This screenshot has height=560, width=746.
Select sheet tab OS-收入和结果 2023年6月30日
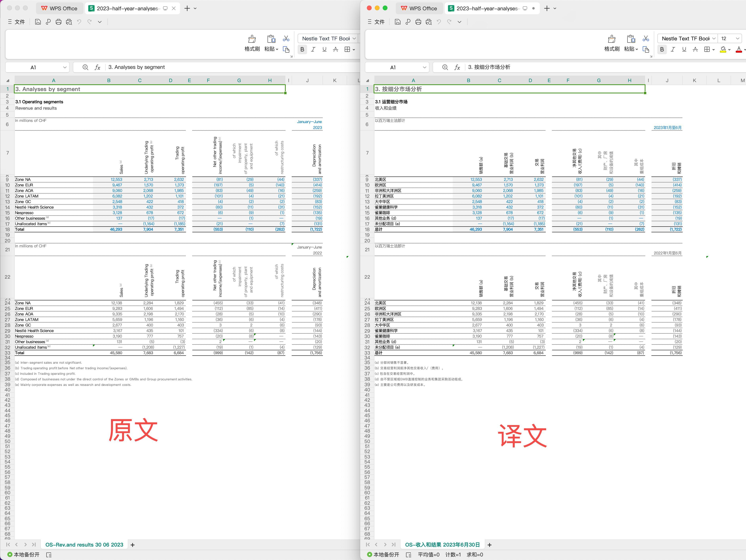(442, 545)
